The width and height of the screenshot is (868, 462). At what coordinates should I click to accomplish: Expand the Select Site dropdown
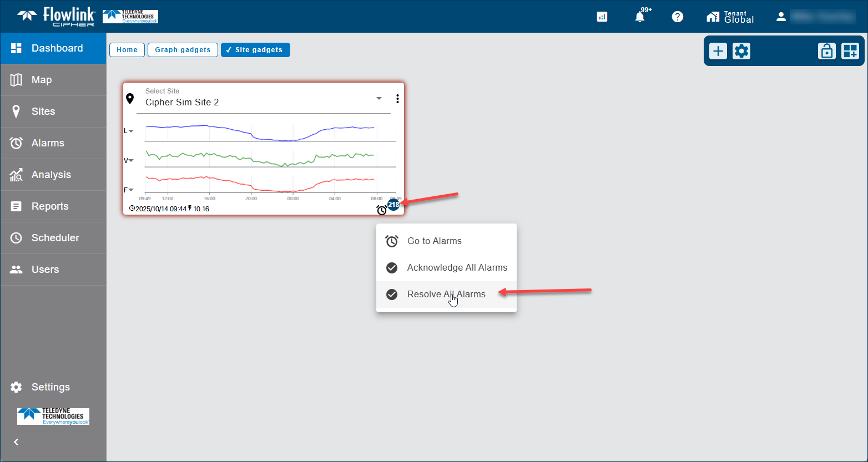[379, 99]
